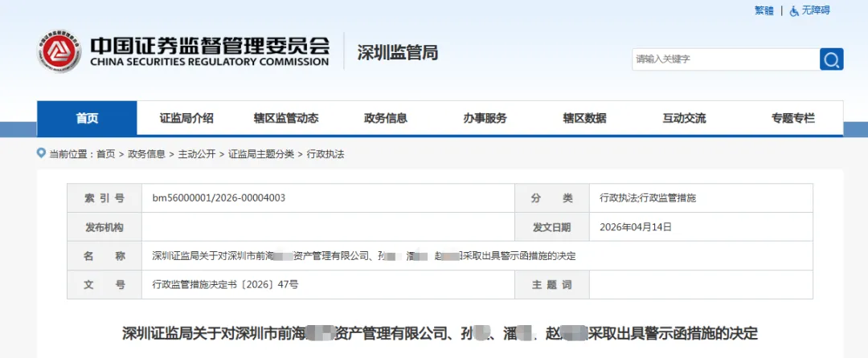Open 政务信息 menu item
Screen dimensions: 868x358
[386, 118]
